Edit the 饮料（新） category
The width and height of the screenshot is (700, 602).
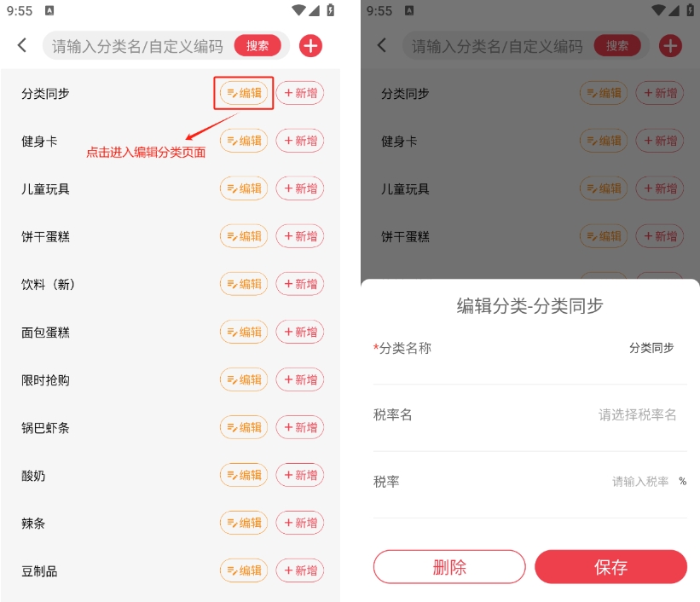tap(244, 284)
